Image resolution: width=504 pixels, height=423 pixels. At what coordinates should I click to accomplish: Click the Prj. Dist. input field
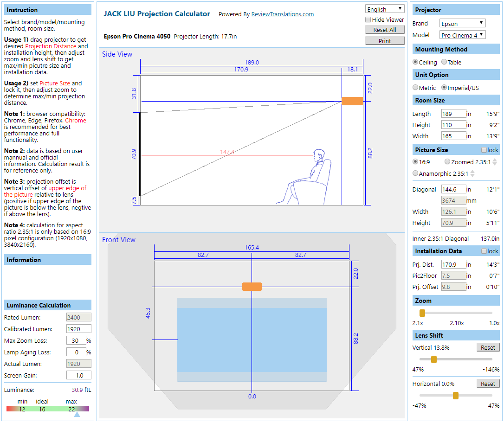click(453, 265)
